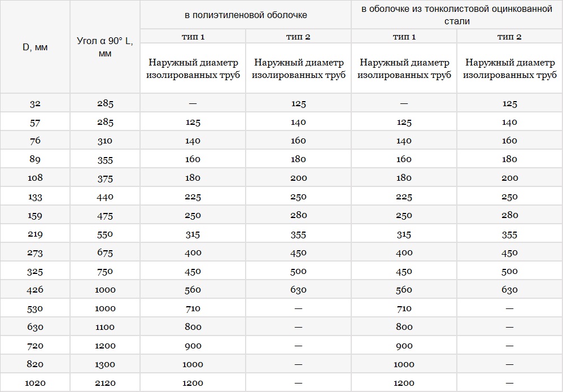Select steel shell type 1 value 1200 in the D 1020 row

404,383
